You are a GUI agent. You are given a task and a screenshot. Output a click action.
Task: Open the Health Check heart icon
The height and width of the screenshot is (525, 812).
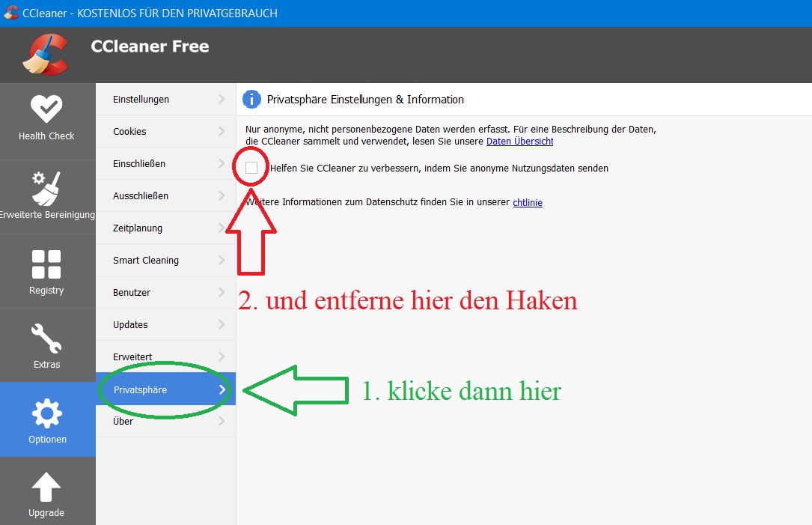coord(46,109)
